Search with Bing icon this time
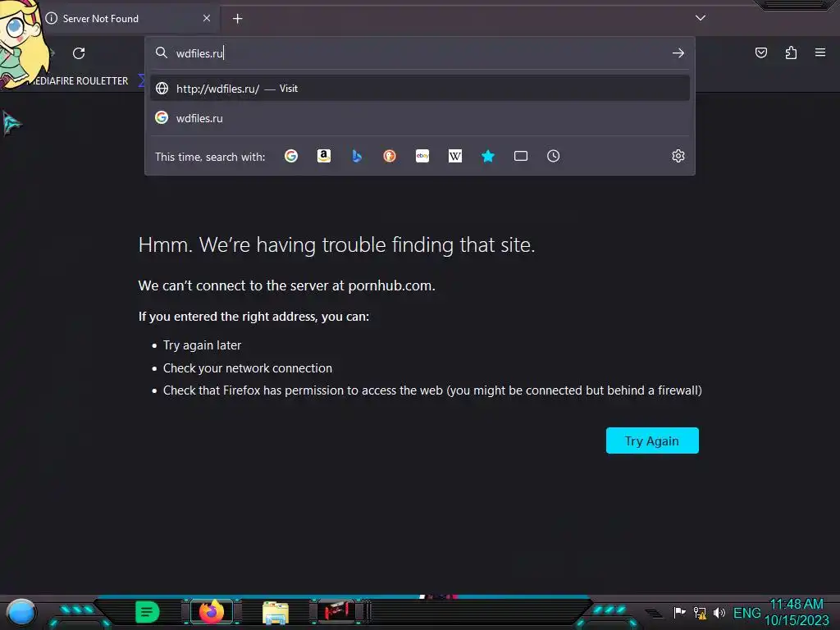 tap(357, 156)
